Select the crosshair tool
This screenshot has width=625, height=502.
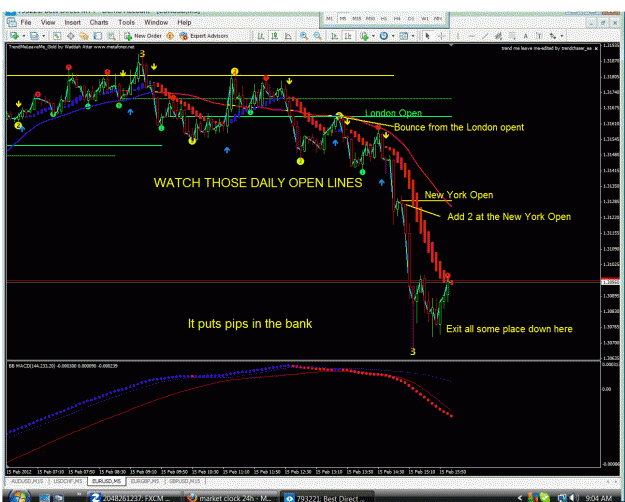pyautogui.click(x=441, y=36)
